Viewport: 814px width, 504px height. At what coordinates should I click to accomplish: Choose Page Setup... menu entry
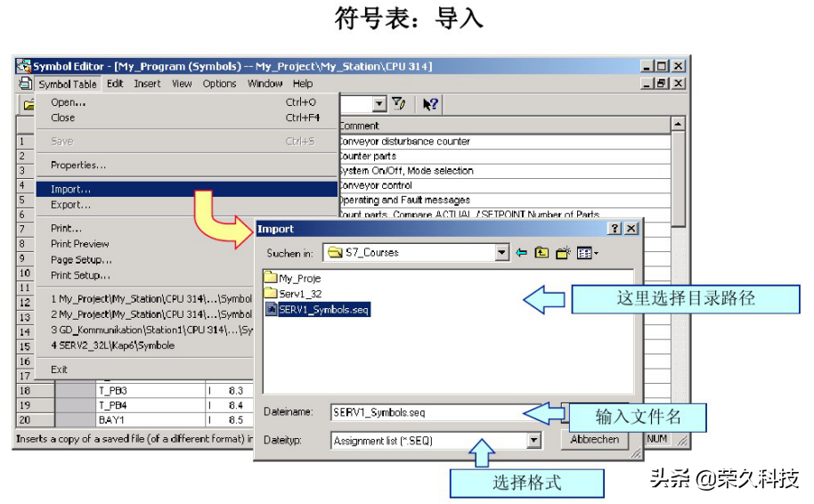point(145,259)
